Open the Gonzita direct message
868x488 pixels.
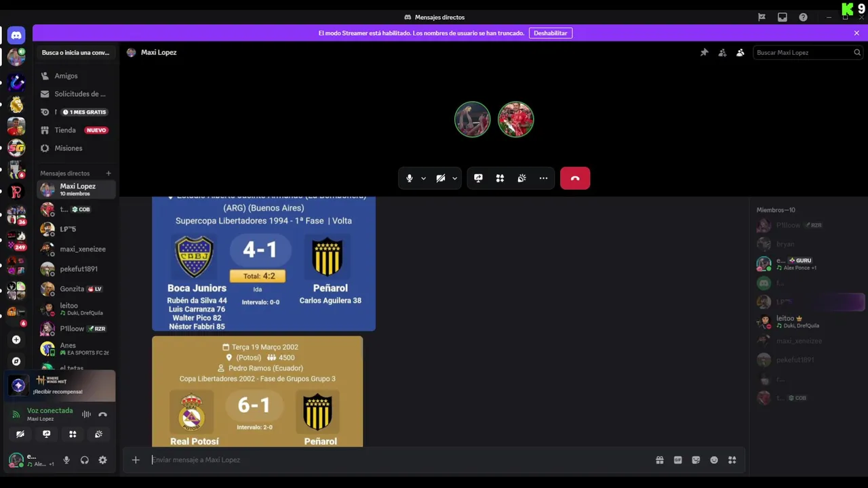[77, 289]
